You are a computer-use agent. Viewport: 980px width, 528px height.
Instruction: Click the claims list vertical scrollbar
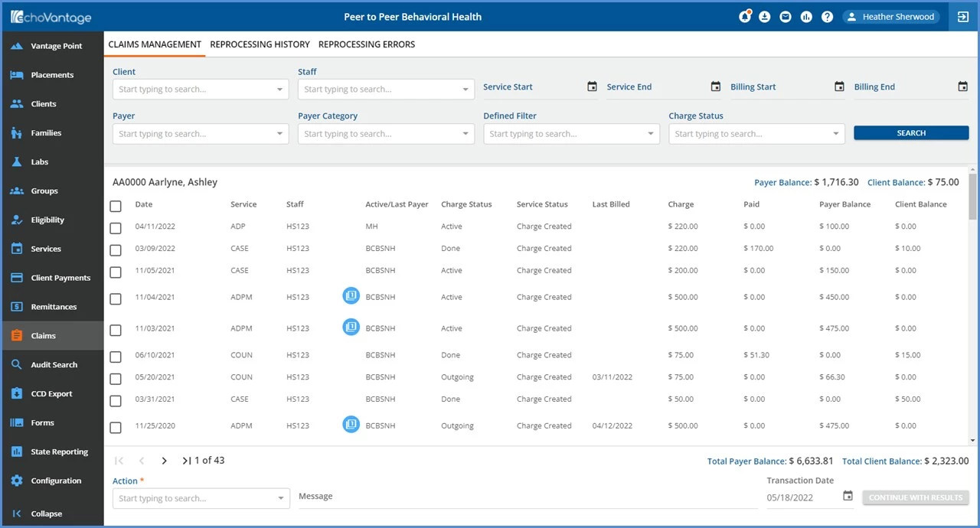[972, 306]
